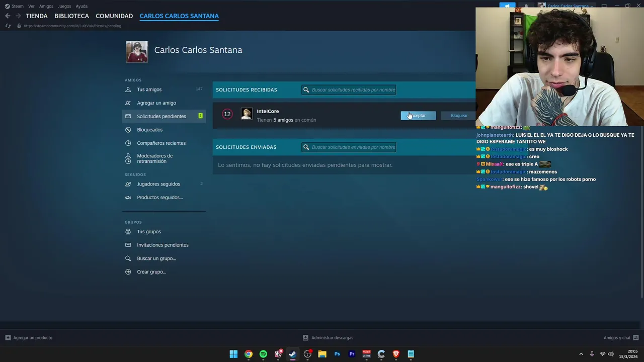644x362 pixels.
Task: Click the page reload icon near URL
Action: point(8,26)
